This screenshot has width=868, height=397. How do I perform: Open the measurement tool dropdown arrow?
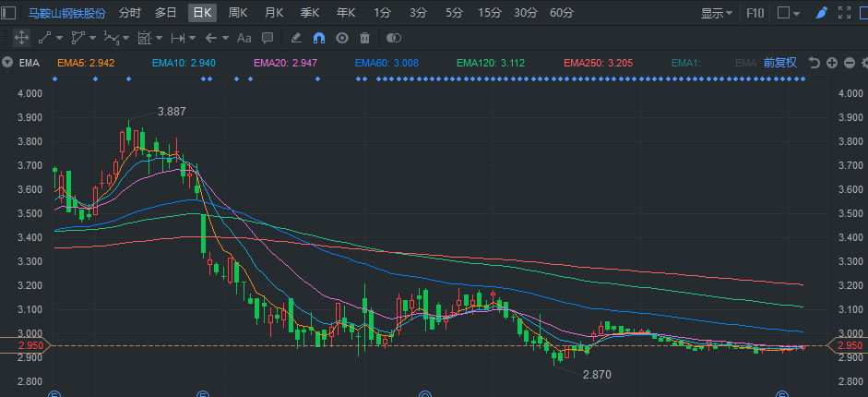tap(159, 38)
